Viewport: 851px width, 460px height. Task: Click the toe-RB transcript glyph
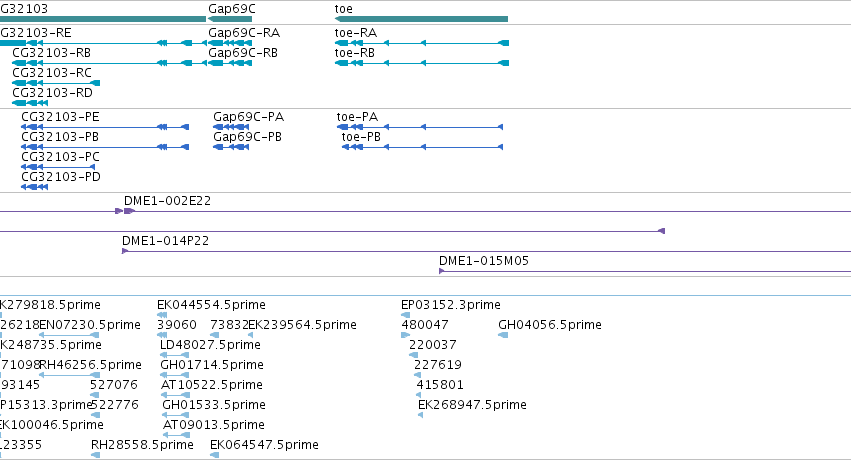pos(422,63)
